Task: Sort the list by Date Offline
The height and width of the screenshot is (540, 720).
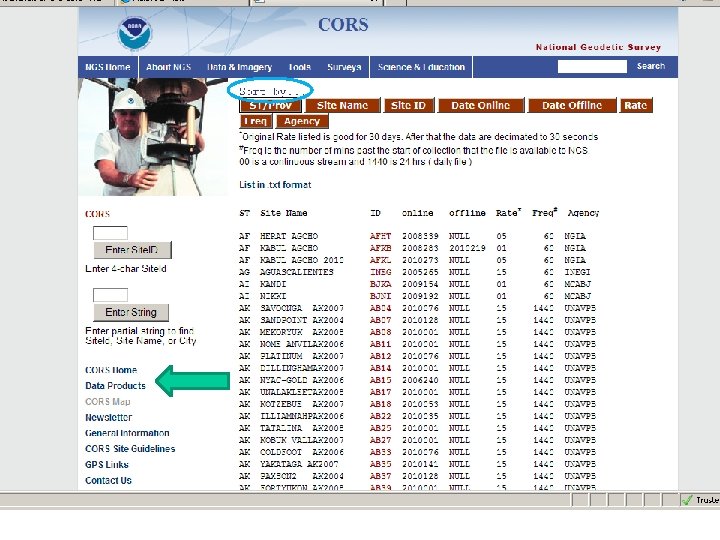Action: tap(572, 105)
